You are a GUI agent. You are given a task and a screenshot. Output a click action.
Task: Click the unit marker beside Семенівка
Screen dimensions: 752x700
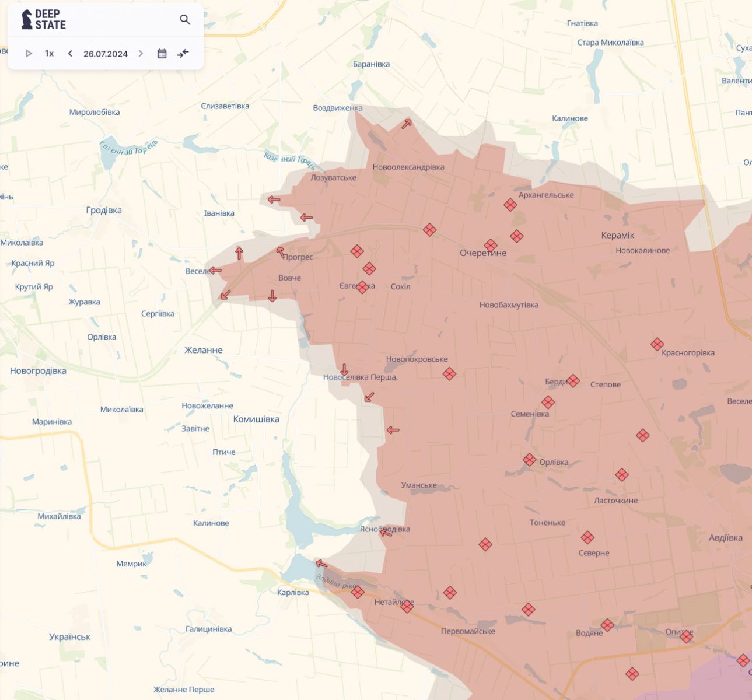[x=548, y=402]
